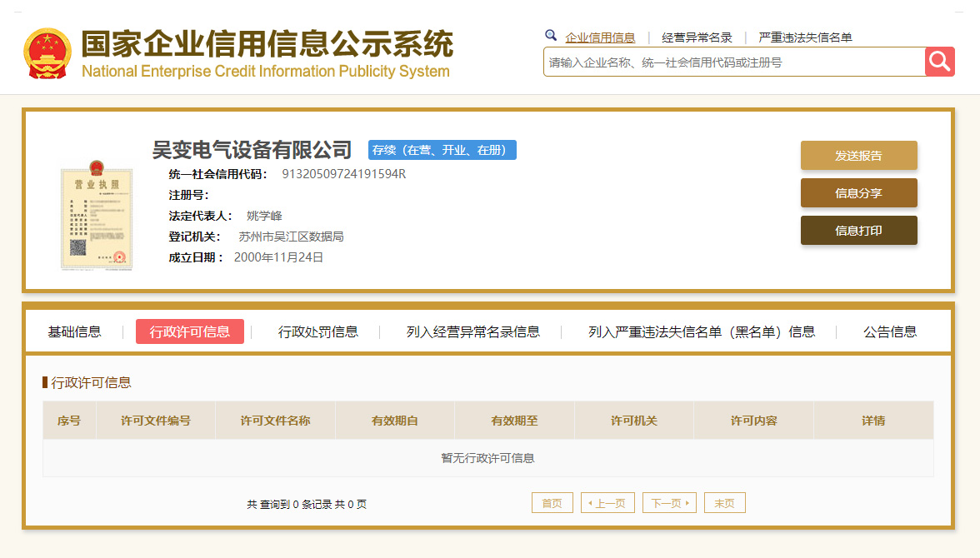Select the 严重违法失信名单 search category

[x=805, y=37]
